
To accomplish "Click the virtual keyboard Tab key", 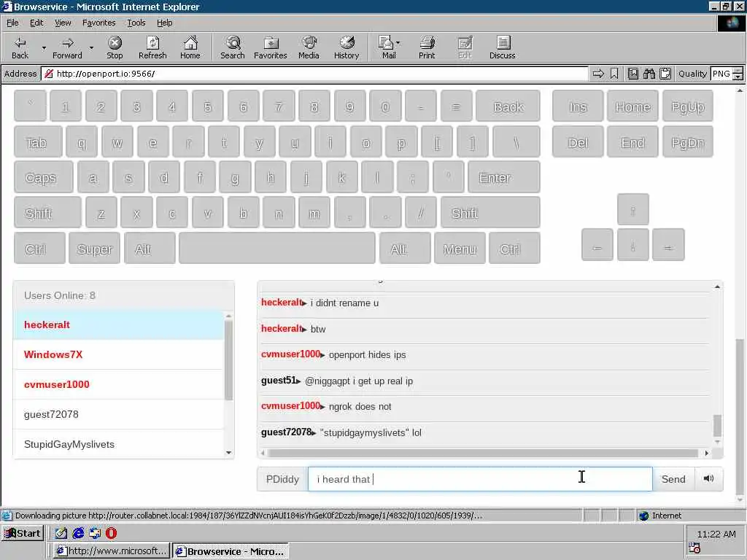I will pyautogui.click(x=38, y=142).
